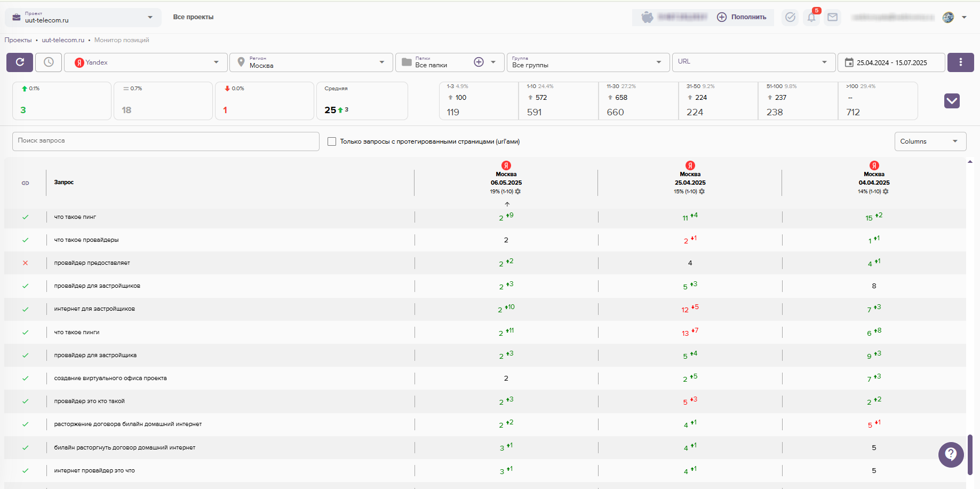Open the Yandex search engine dropdown

(146, 62)
